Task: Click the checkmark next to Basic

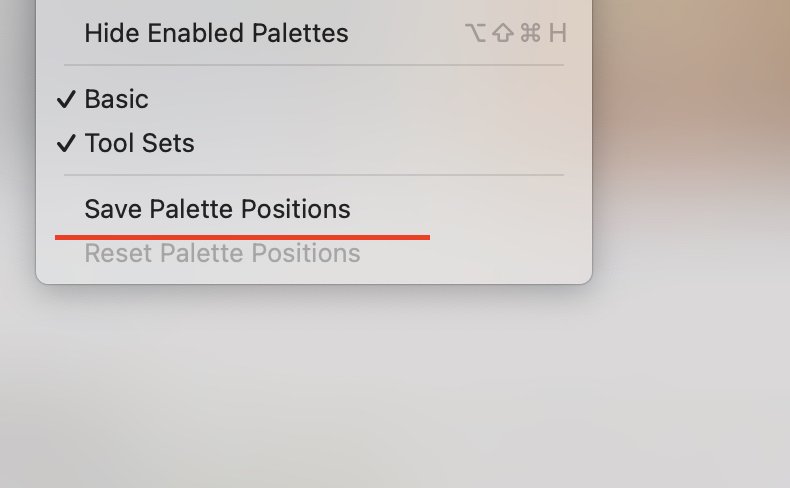Action: pyautogui.click(x=66, y=100)
